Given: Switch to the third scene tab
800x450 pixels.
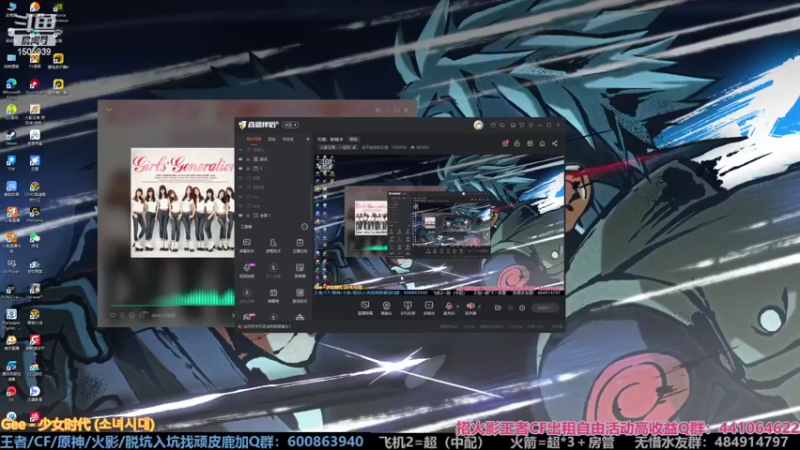Looking at the screenshot, I should click(288, 139).
